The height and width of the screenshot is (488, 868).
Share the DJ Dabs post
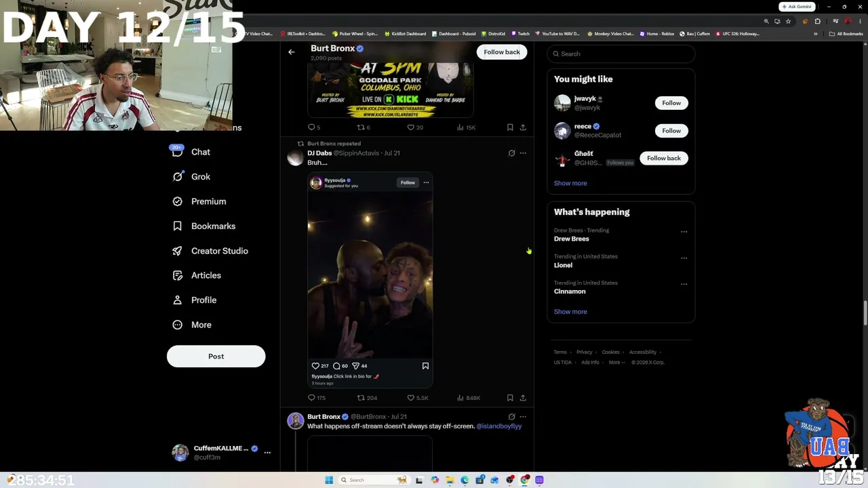(x=523, y=398)
